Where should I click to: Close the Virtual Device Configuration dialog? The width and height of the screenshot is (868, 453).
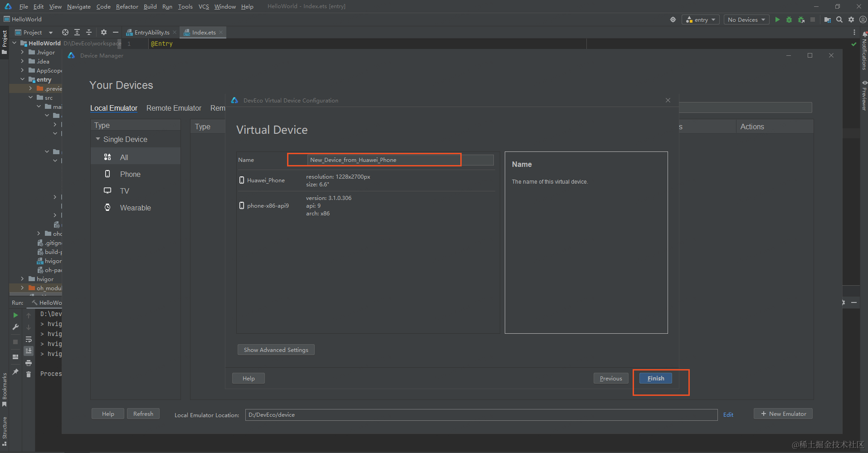tap(668, 100)
